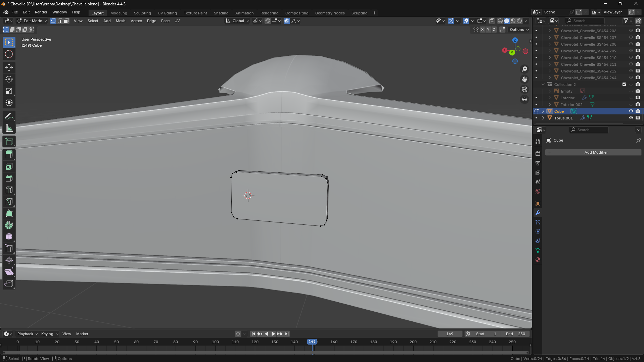Choose the Scale tool
Image resolution: width=644 pixels, height=362 pixels.
coord(9,91)
